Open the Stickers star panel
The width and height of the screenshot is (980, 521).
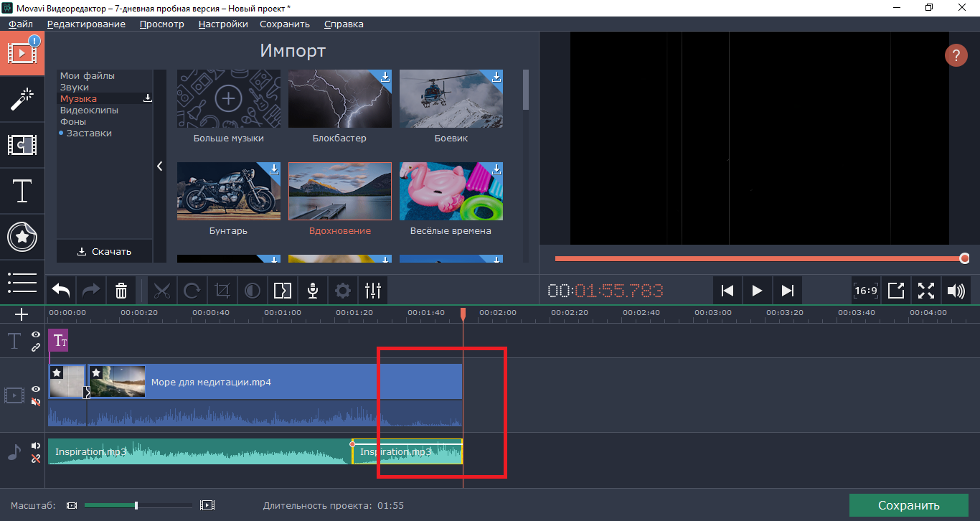[22, 237]
